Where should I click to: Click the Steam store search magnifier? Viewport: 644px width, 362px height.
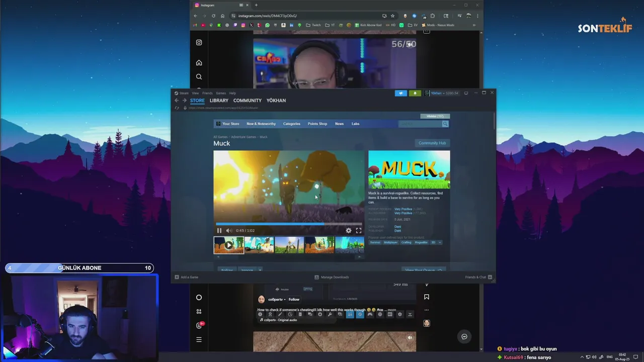(x=445, y=124)
